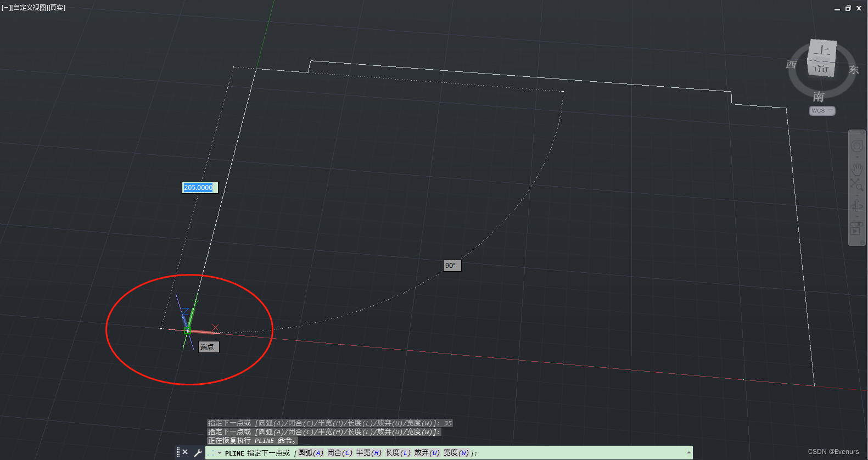Click the 205.0000 dynamic length field
Image resolution: width=868 pixels, height=460 pixels.
click(x=200, y=188)
